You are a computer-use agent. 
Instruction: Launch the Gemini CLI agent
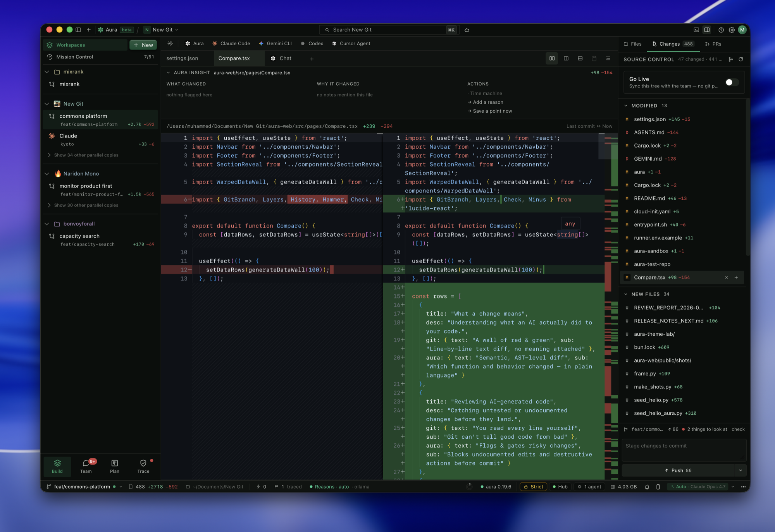coord(275,43)
